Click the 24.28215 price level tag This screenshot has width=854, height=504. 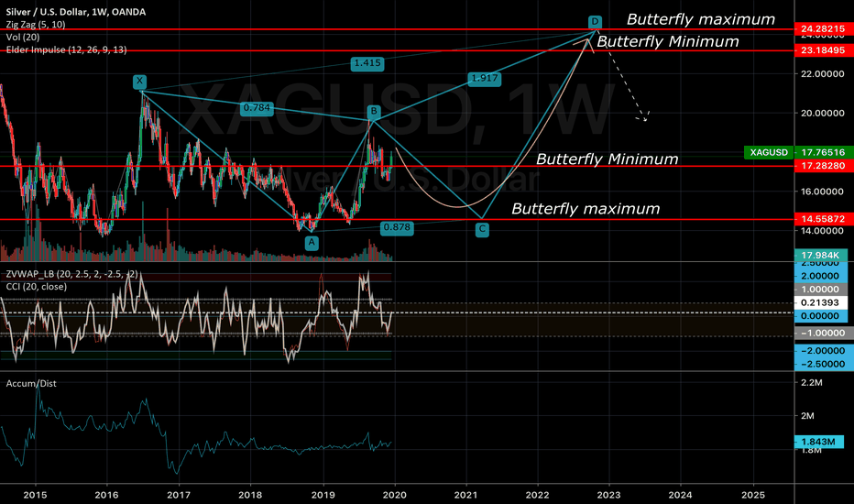pyautogui.click(x=824, y=29)
